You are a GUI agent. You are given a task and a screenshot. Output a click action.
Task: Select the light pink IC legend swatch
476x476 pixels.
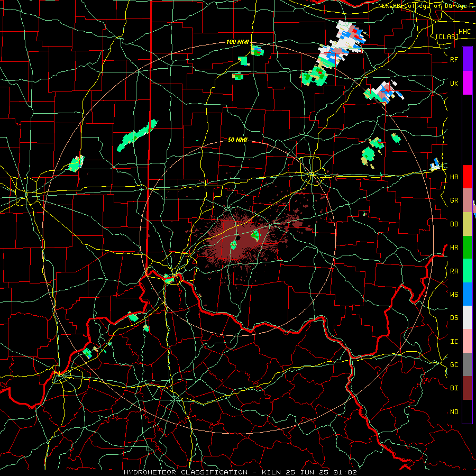click(467, 341)
